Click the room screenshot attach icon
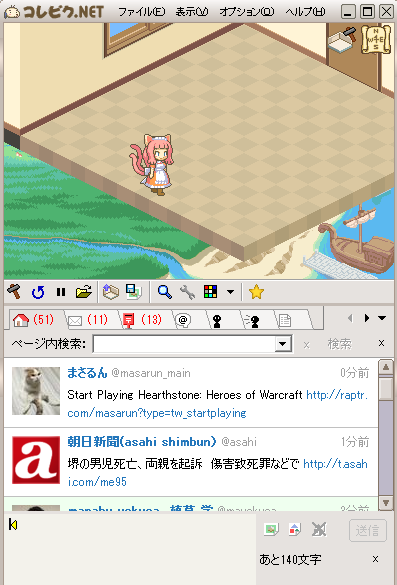 295,529
